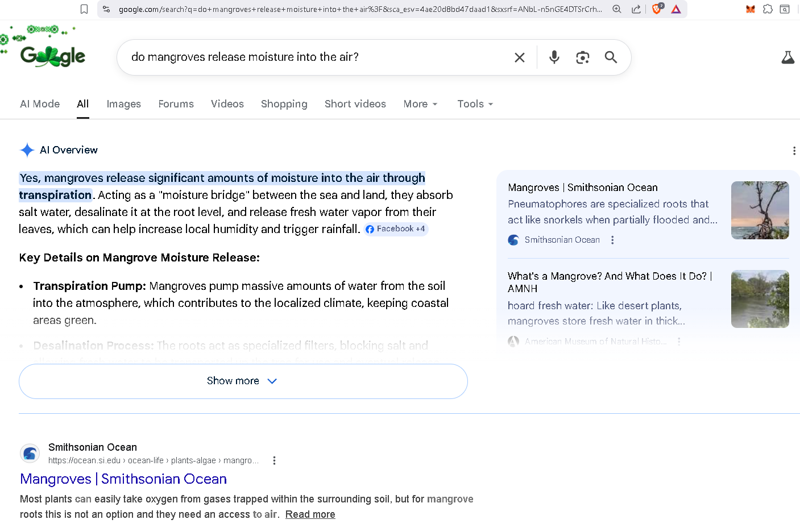Click inside the Google search input field
Image resolution: width=800 pixels, height=532 pixels.
pos(313,57)
